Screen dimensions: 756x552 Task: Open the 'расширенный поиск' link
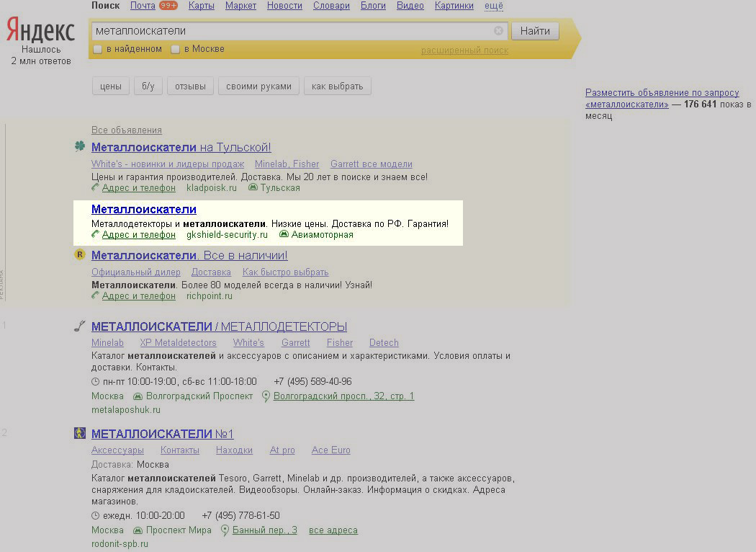pos(465,50)
